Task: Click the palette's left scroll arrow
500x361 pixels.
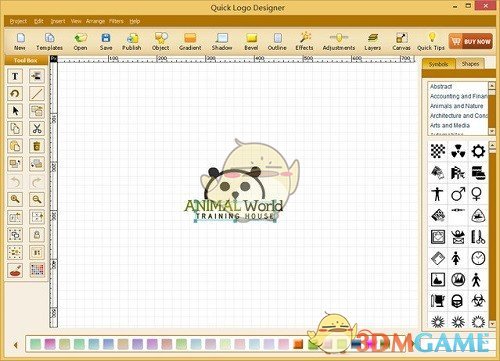Action: (16, 345)
